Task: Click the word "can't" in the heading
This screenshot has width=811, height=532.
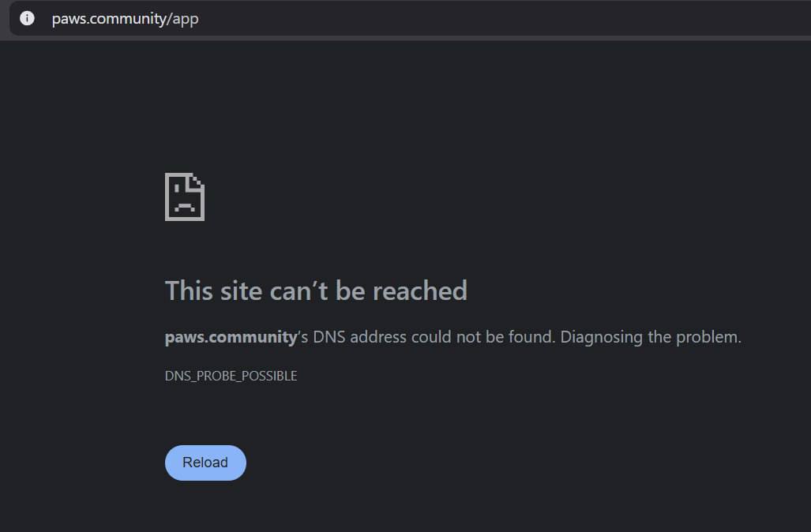Action: coord(299,290)
